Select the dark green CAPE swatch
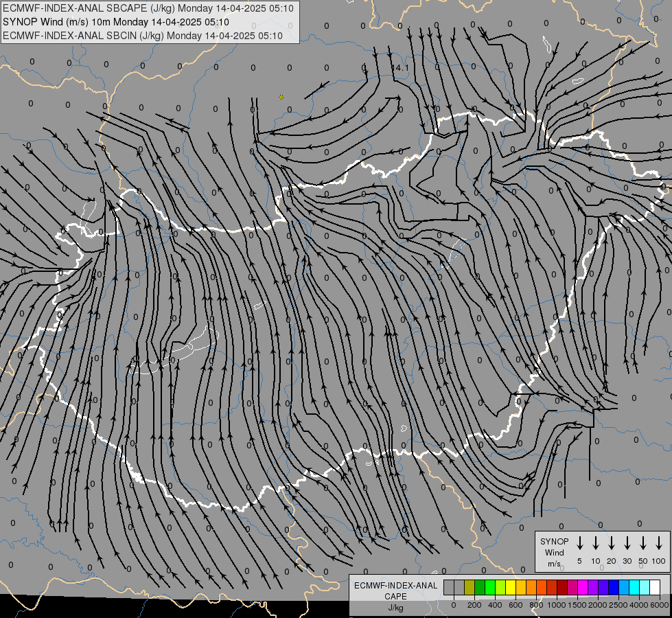The width and height of the screenshot is (672, 618). [x=480, y=587]
